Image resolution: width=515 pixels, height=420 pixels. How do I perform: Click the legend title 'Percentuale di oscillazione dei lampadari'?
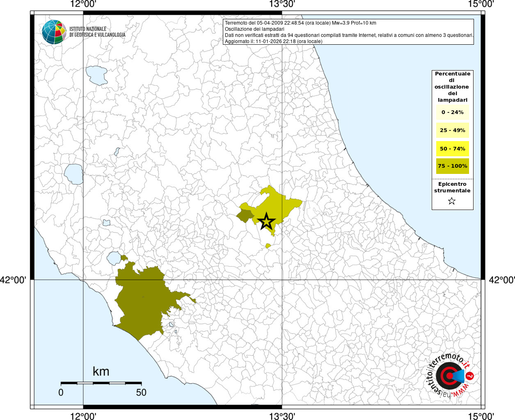452,87
